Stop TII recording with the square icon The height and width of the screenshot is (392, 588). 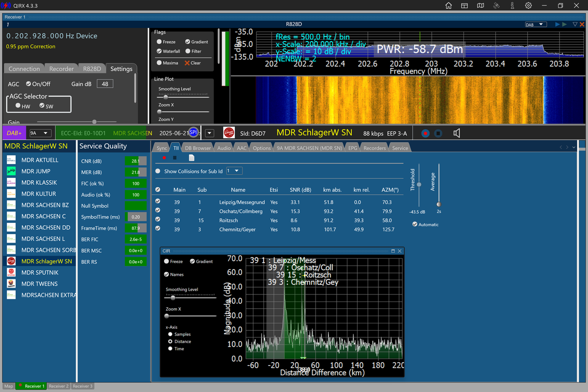point(174,158)
